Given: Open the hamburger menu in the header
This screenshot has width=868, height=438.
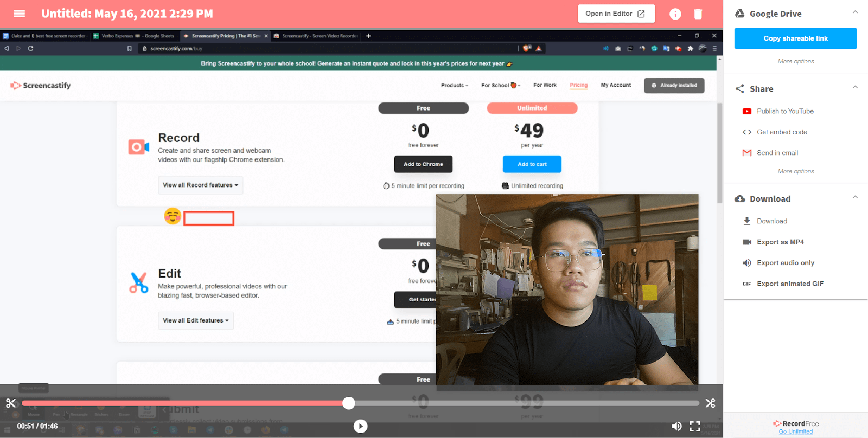Looking at the screenshot, I should coord(20,14).
